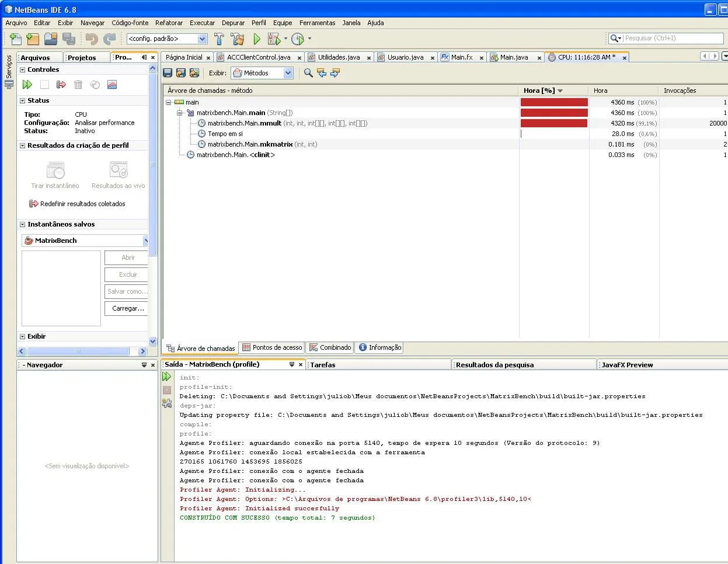Run the main project with green play

tap(257, 39)
